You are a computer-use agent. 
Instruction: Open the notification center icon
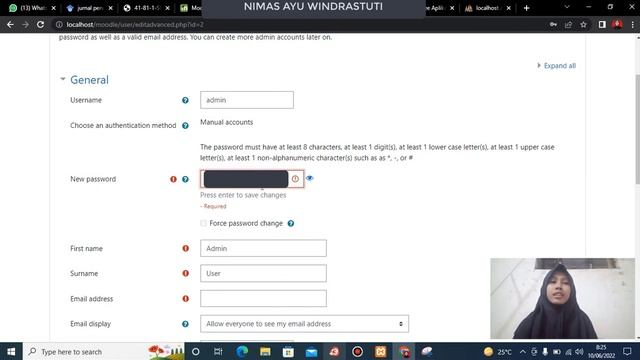[x=627, y=351]
